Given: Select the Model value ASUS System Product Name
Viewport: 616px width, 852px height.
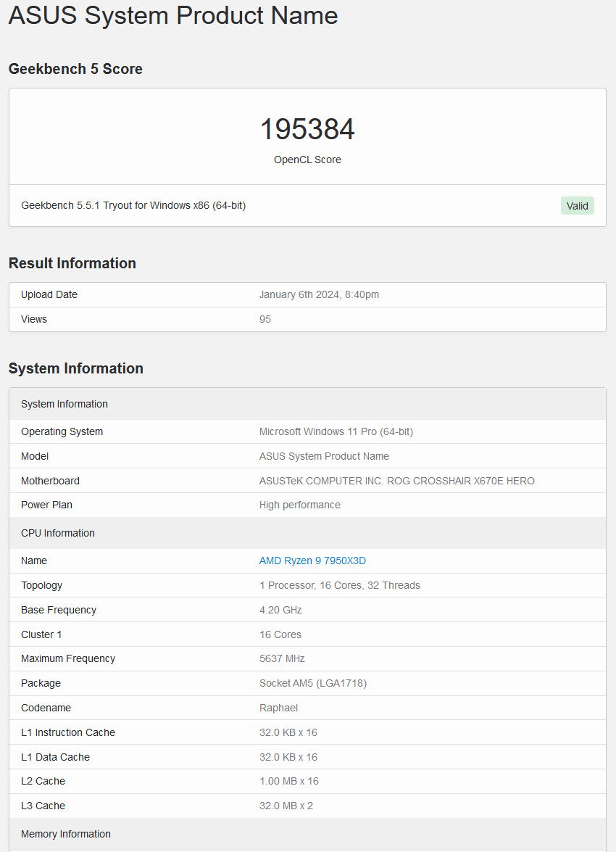Looking at the screenshot, I should point(324,456).
